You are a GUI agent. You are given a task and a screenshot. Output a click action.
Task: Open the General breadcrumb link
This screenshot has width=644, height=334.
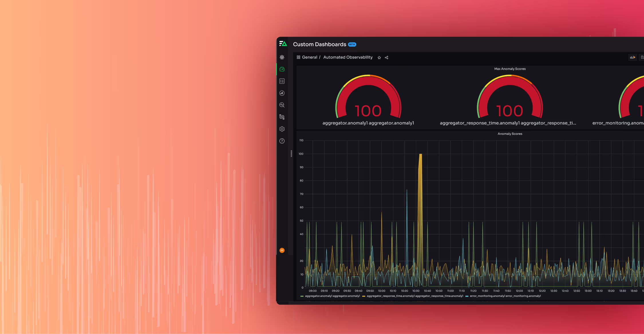(x=309, y=57)
